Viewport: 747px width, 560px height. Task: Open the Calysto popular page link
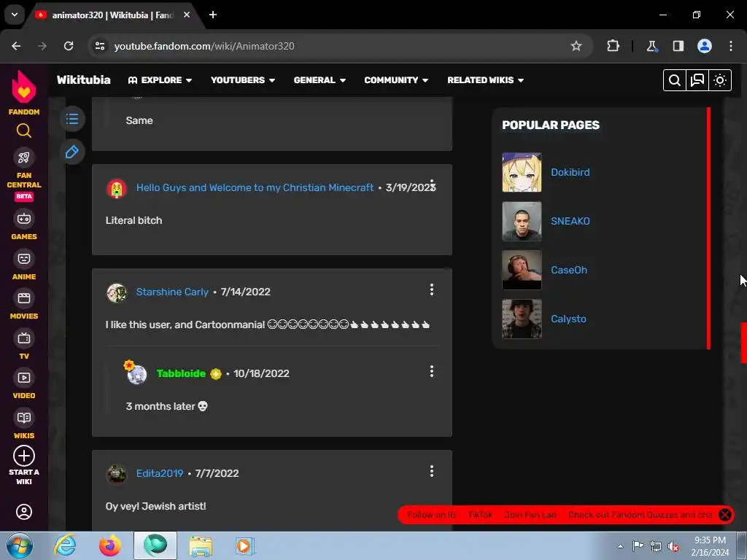coord(568,319)
